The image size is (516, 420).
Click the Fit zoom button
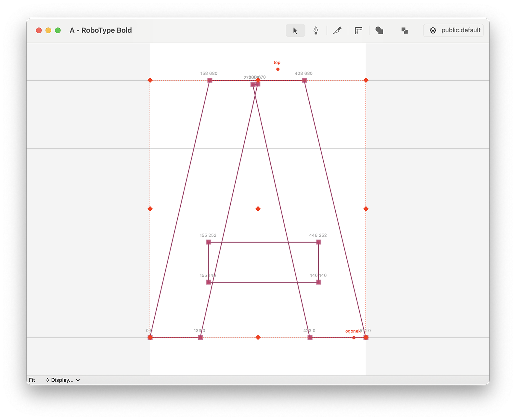tap(32, 380)
